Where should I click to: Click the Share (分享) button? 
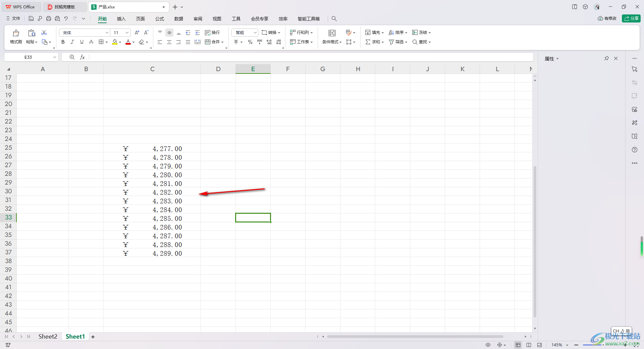(x=631, y=18)
